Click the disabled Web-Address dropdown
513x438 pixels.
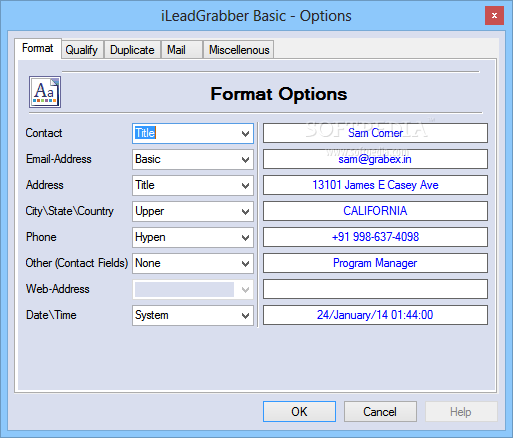pyautogui.click(x=193, y=289)
